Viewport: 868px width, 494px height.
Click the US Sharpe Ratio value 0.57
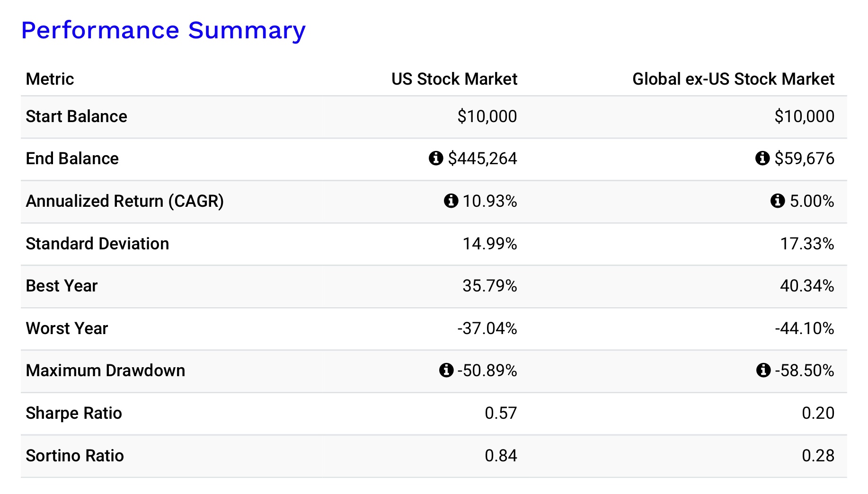[501, 413]
